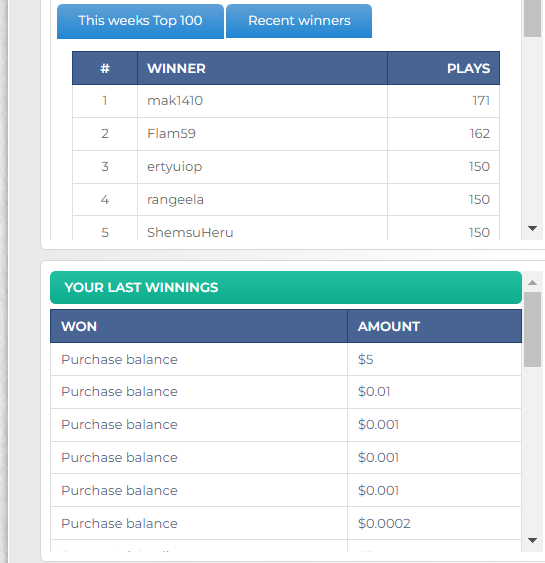Click the $5 amount cell
The image size is (545, 563).
(434, 359)
